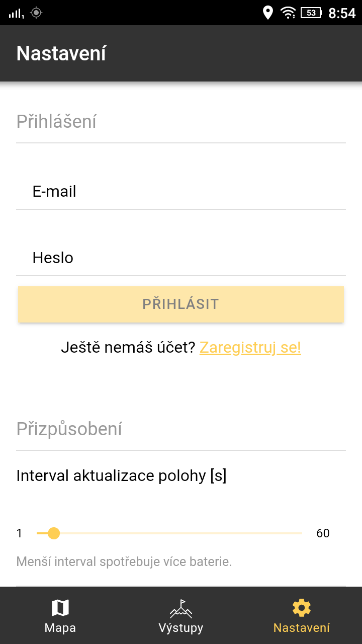This screenshot has height=644, width=362.
Task: Tap the GPS crosshair status icon
Action: click(x=36, y=13)
